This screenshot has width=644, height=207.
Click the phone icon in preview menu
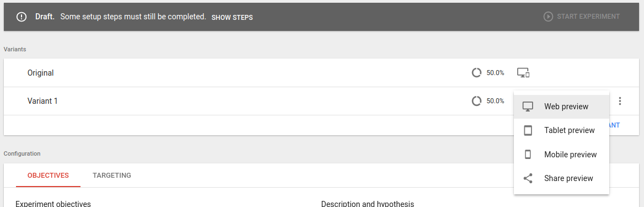click(x=528, y=155)
